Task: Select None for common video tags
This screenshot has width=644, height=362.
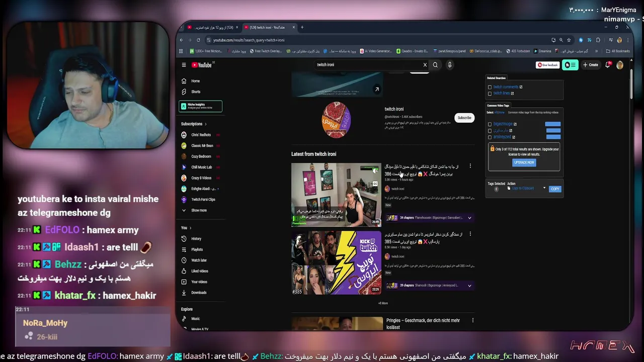Action: (502, 113)
